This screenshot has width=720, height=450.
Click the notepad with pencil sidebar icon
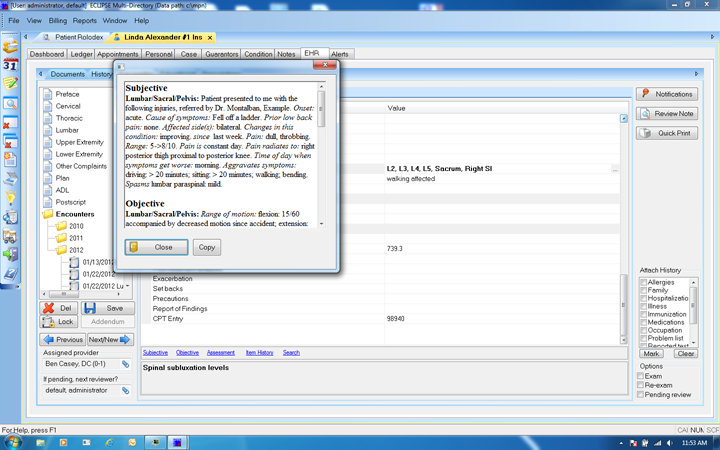coord(10,84)
